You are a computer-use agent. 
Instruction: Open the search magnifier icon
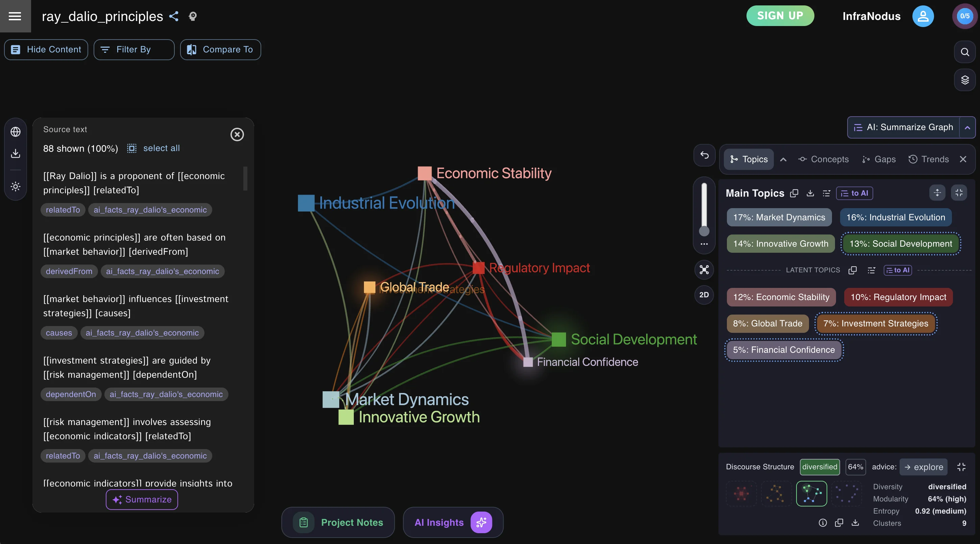point(964,52)
